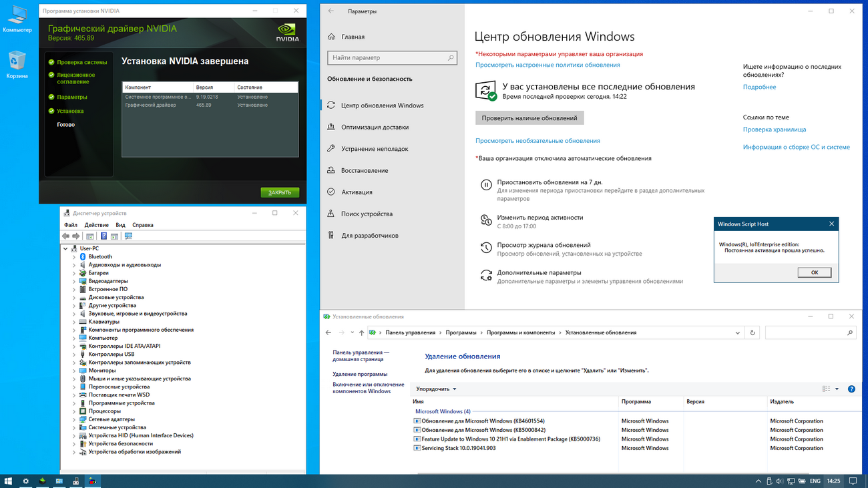Open the Проверка хранилища link
The height and width of the screenshot is (488, 868).
(775, 130)
